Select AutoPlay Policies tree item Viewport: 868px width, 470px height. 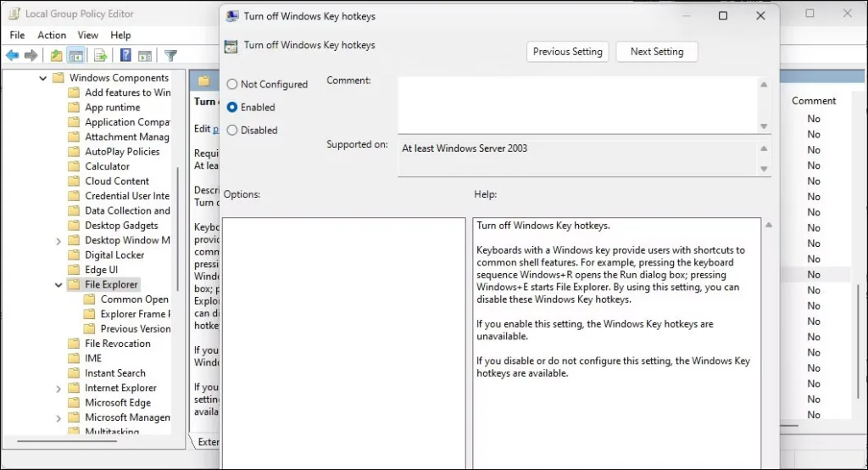pos(122,152)
